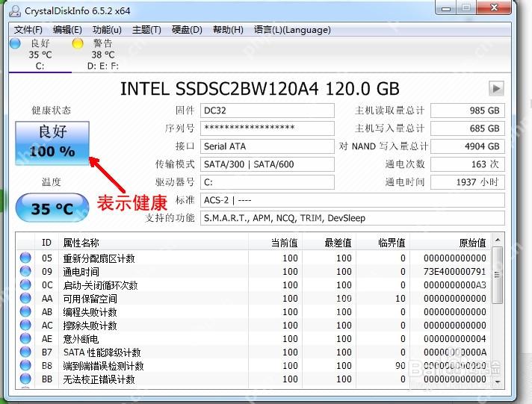Click the ID column header
The height and width of the screenshot is (404, 532).
click(47, 243)
